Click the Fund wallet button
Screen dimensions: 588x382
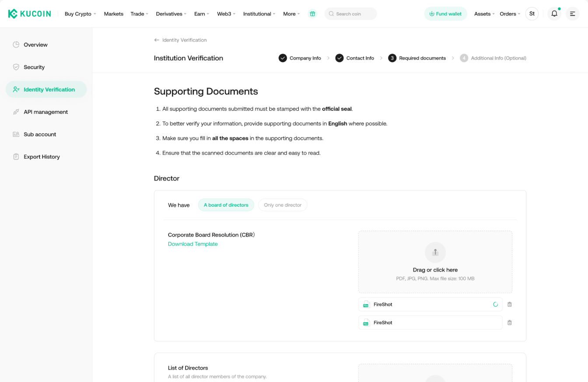click(445, 14)
